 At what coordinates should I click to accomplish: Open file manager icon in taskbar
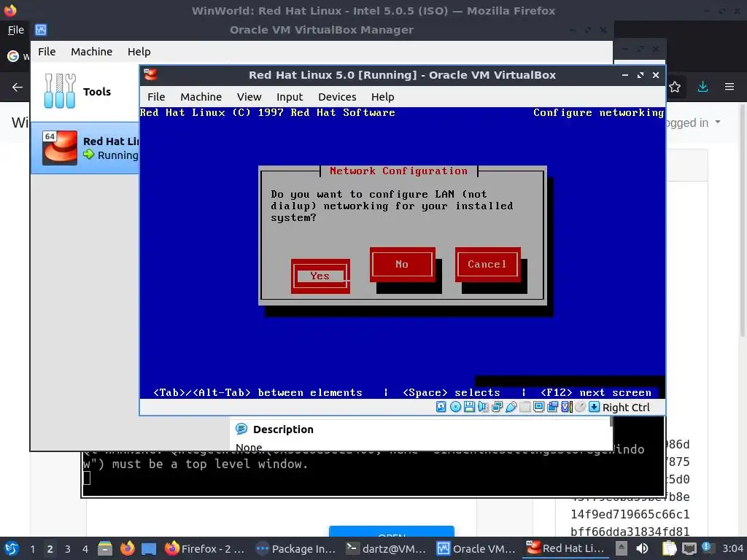105,548
